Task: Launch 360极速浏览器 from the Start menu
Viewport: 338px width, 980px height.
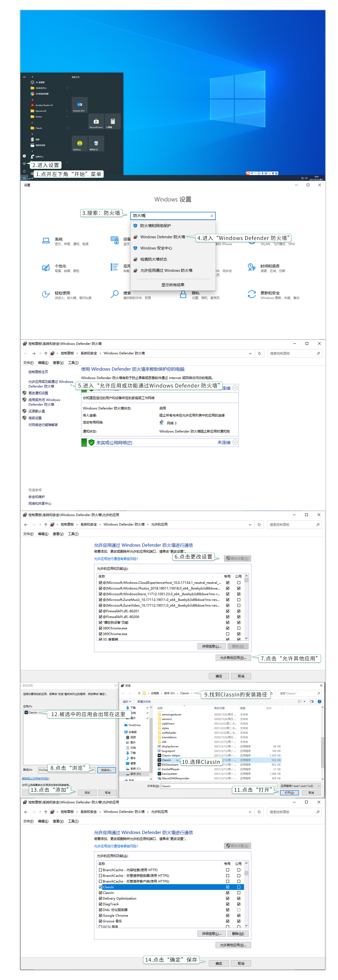Action: click(39, 94)
